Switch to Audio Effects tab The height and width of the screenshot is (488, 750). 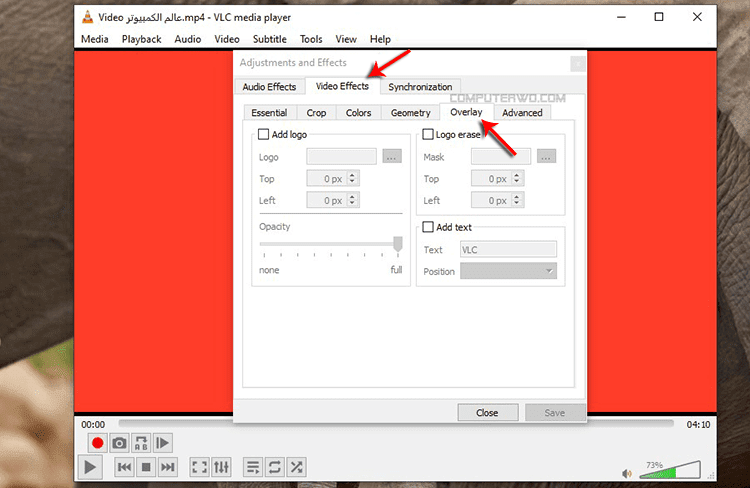[x=269, y=87]
